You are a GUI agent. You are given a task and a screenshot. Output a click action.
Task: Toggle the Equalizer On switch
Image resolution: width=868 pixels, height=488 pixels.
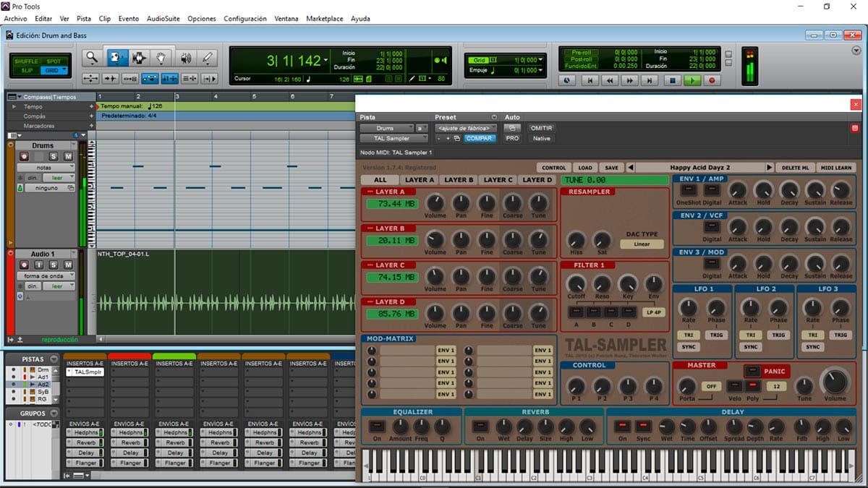(378, 427)
